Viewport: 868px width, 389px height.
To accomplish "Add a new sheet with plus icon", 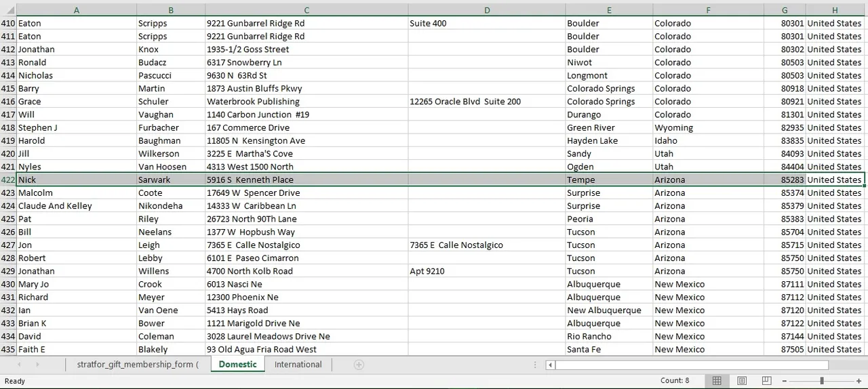I will [x=359, y=365].
